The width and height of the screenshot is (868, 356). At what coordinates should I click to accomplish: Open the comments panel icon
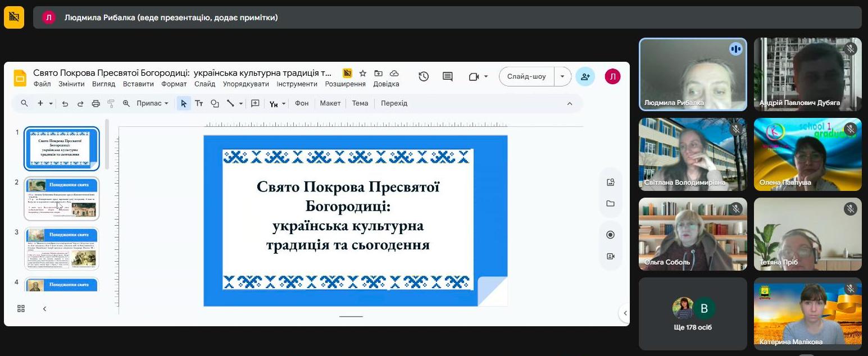click(x=447, y=76)
